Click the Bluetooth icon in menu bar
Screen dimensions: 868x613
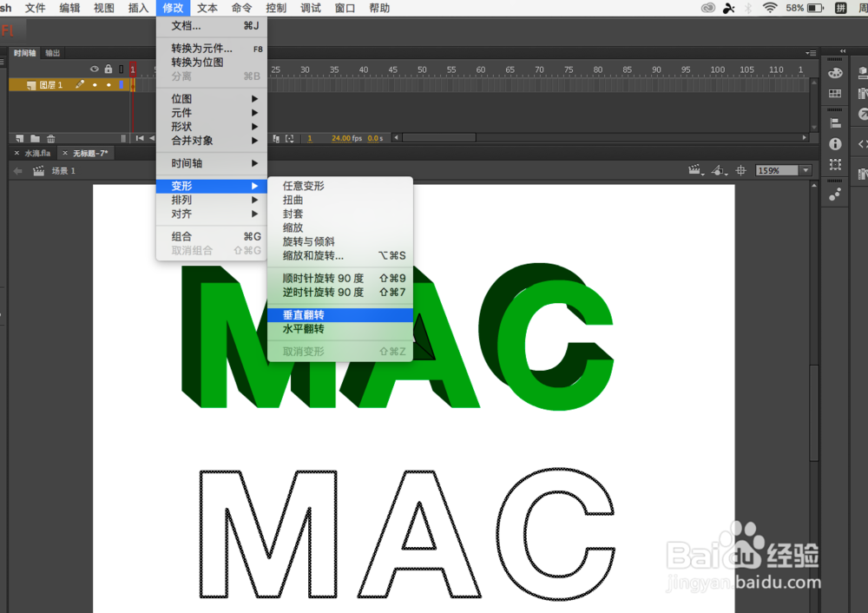pyautogui.click(x=748, y=8)
